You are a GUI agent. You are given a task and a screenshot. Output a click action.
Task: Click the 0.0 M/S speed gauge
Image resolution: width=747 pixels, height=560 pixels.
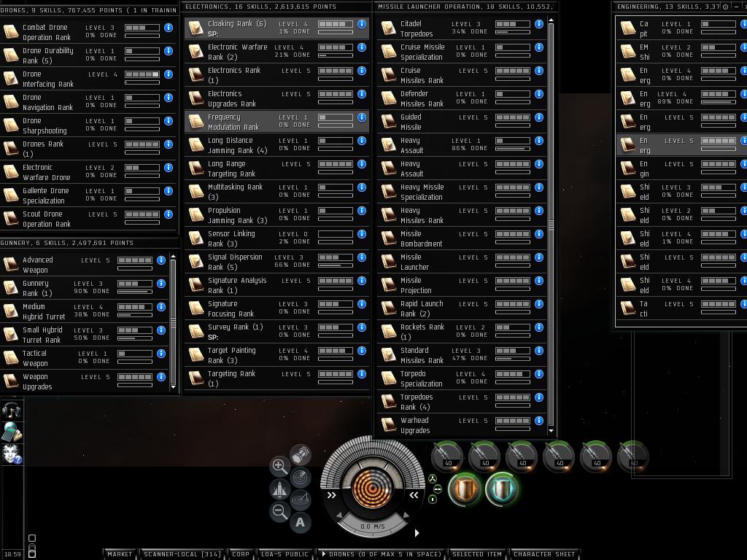373,526
